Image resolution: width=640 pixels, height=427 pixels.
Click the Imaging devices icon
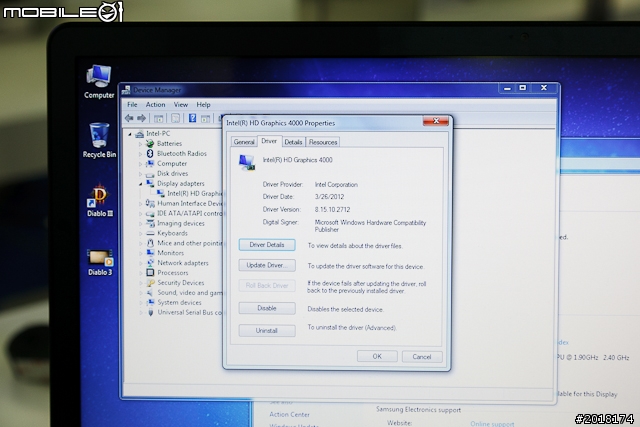tap(150, 223)
